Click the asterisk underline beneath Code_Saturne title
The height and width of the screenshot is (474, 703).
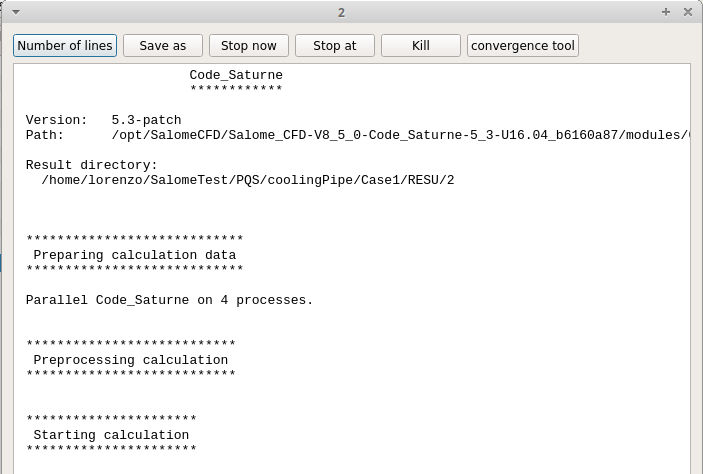pos(236,90)
